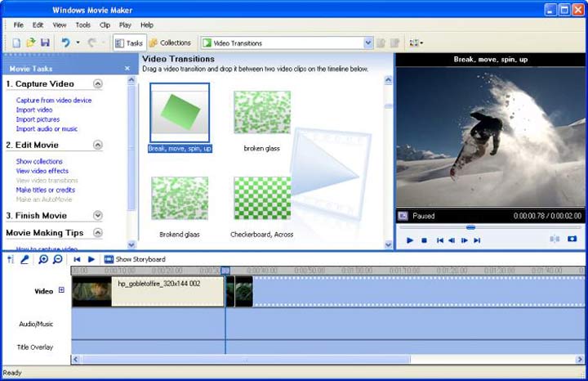
Task: Open the Clip menu
Action: [x=105, y=25]
